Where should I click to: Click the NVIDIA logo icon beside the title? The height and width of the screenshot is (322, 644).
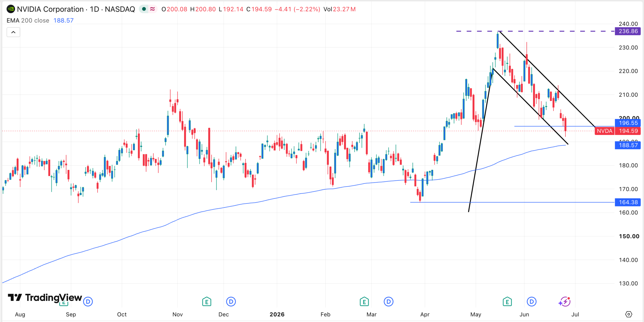[x=11, y=9]
